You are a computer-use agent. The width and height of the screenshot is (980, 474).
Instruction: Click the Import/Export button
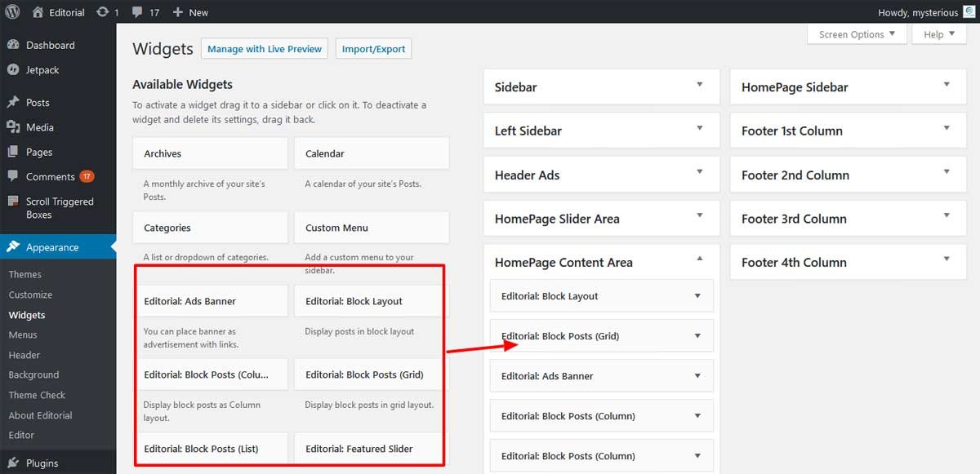pyautogui.click(x=374, y=49)
